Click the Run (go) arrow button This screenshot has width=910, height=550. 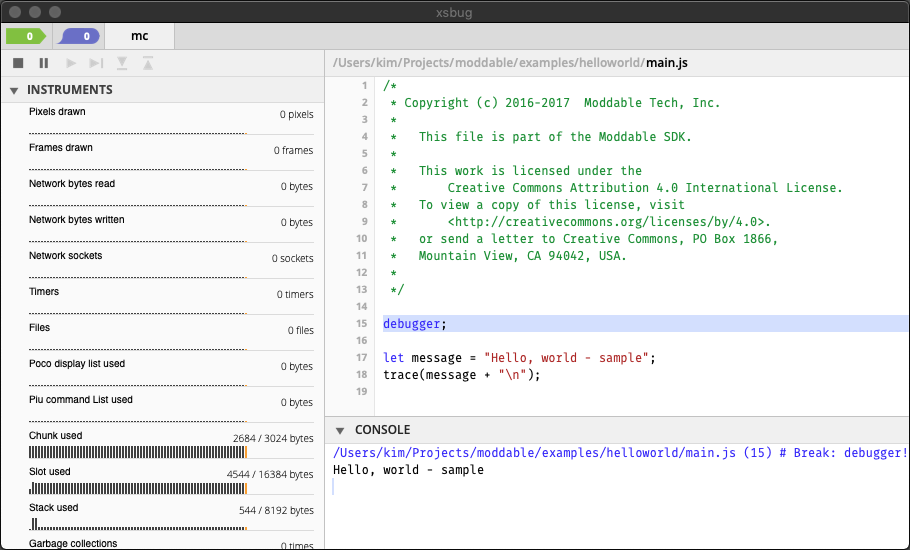pyautogui.click(x=71, y=63)
